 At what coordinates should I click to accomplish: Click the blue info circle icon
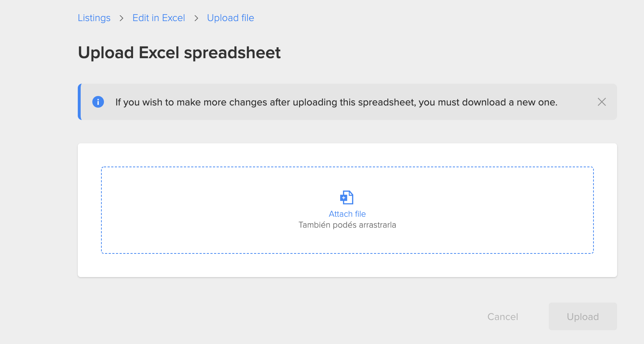98,102
